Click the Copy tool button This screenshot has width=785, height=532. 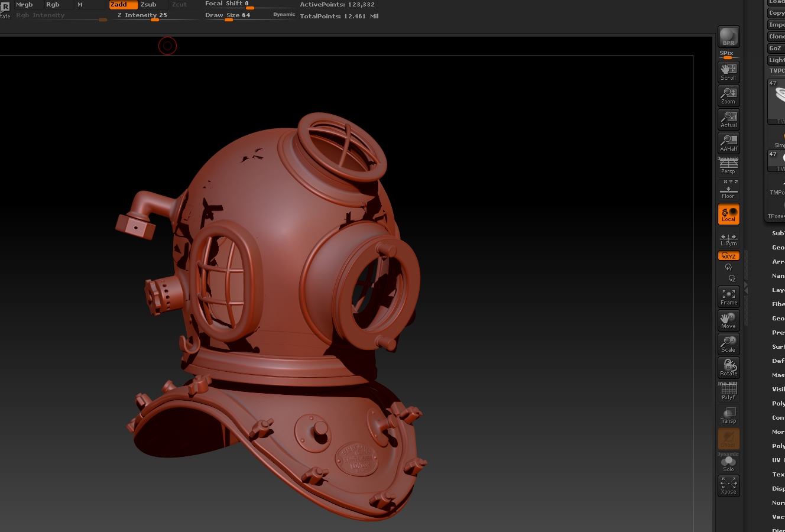coord(776,13)
